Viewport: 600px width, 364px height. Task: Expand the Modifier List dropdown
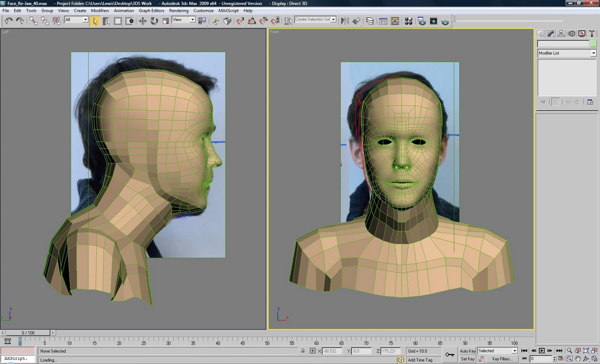(x=593, y=53)
